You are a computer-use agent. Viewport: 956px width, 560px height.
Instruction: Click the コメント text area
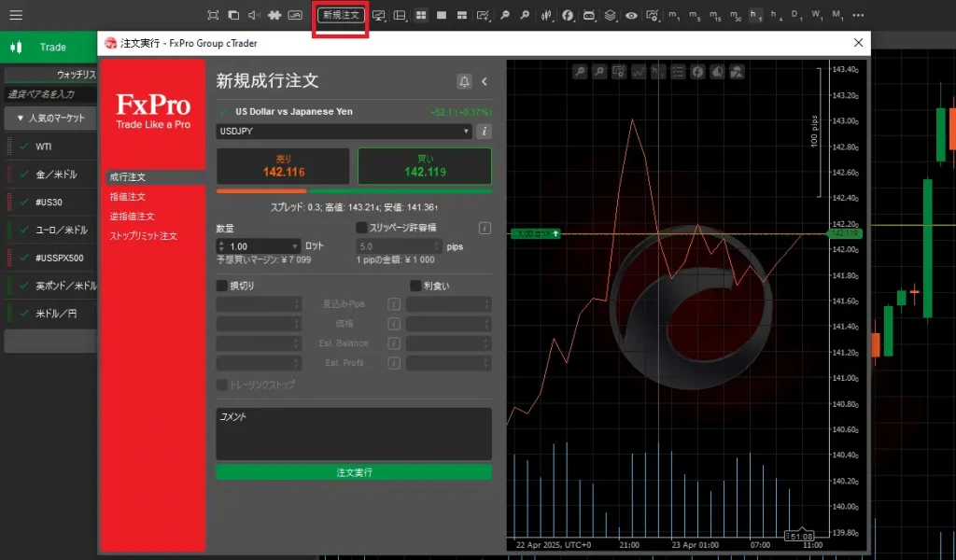click(x=354, y=434)
